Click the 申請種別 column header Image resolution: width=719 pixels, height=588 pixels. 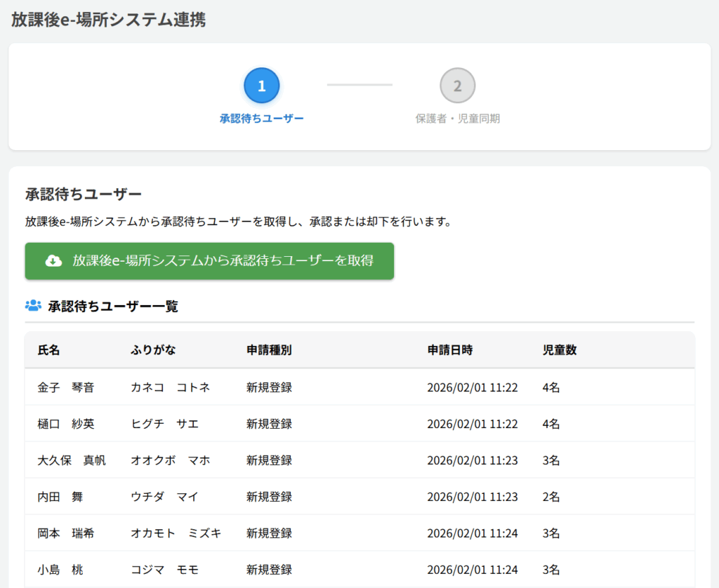(x=269, y=350)
